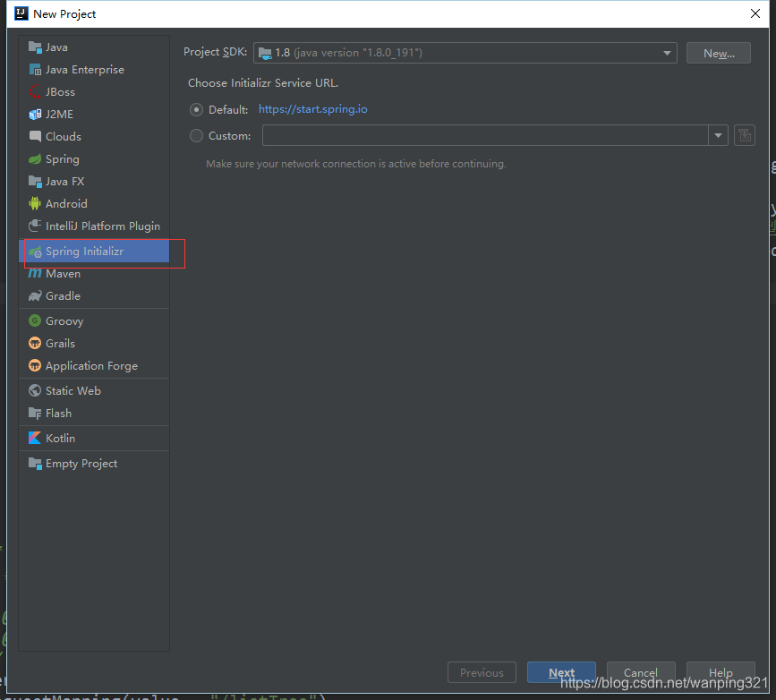Select the JBoss entry text
776x700 pixels.
coord(60,92)
